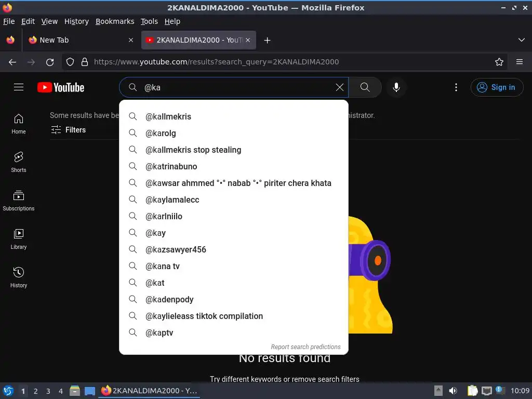Screen dimensions: 532x399
Task: Open Firefox application hamburger menu
Action: pyautogui.click(x=520, y=62)
